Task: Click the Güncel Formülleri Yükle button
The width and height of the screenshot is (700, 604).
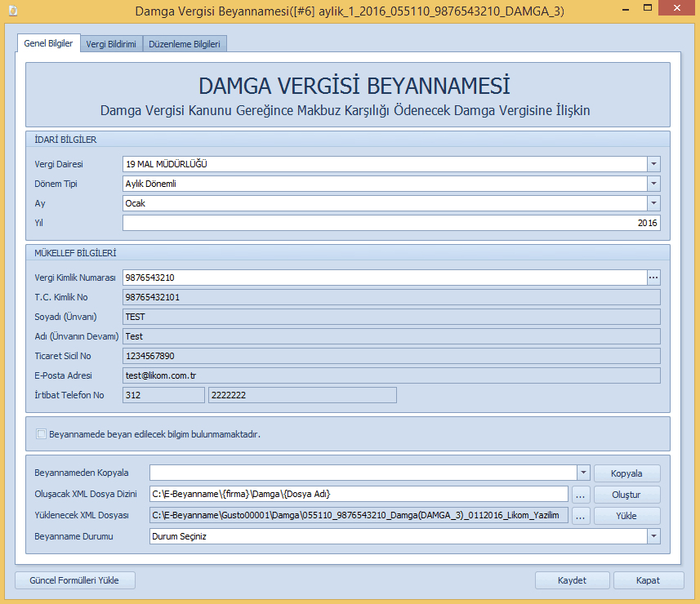Action: click(x=75, y=580)
